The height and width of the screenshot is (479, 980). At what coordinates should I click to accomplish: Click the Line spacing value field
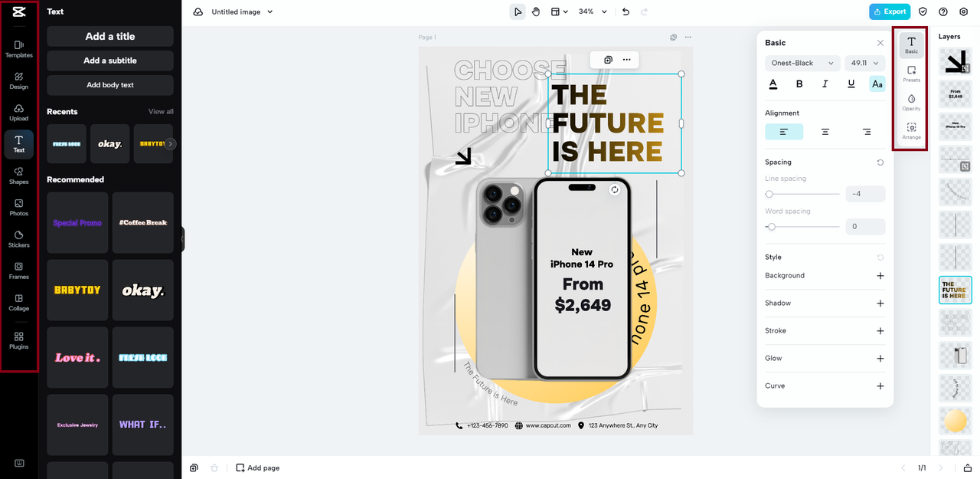(x=865, y=194)
